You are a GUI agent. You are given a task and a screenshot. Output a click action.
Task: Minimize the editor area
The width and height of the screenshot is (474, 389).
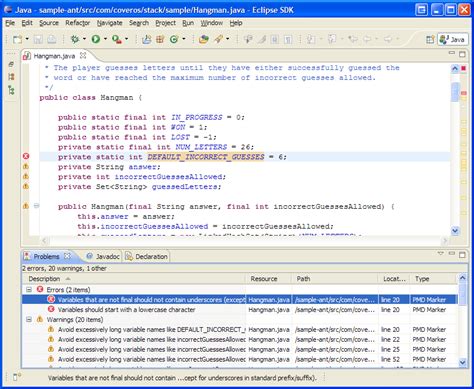coord(452,53)
